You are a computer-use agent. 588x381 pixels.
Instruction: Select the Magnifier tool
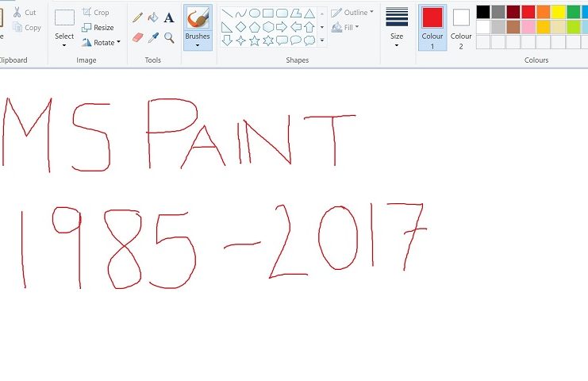(x=169, y=37)
